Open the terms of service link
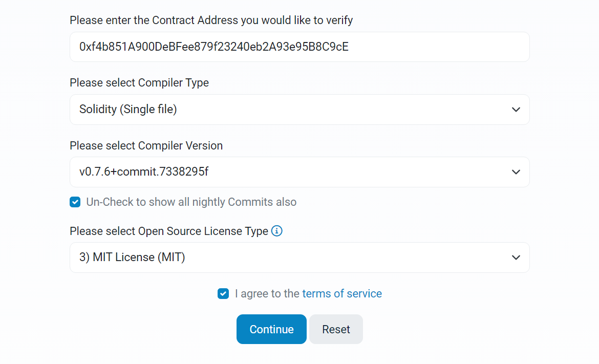Image resolution: width=599 pixels, height=364 pixels. pos(342,294)
